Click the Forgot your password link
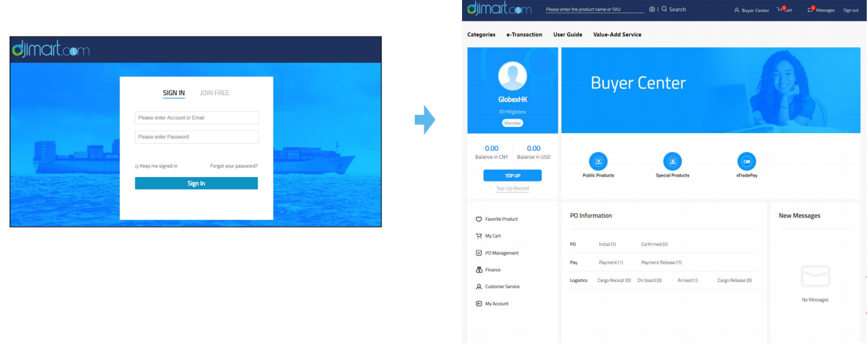Image resolution: width=868 pixels, height=343 pixels. click(x=234, y=166)
